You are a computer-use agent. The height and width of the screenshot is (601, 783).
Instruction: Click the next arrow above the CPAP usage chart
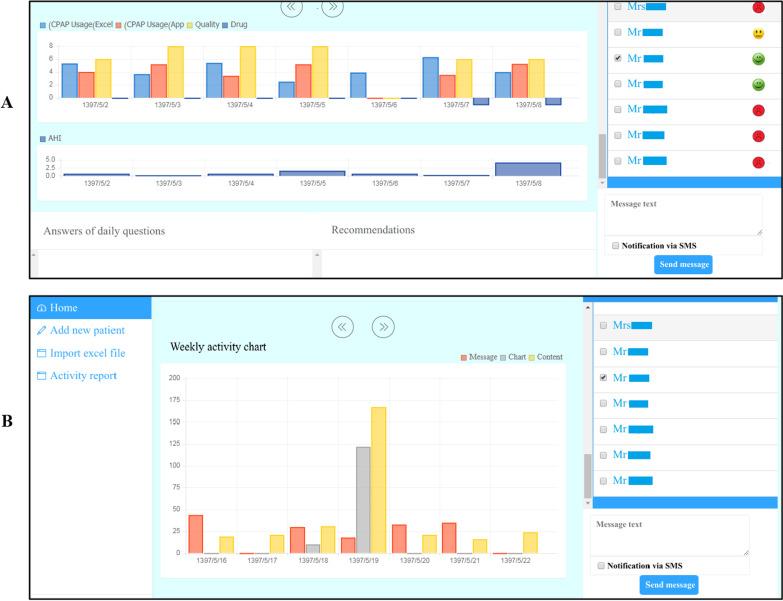(x=333, y=7)
